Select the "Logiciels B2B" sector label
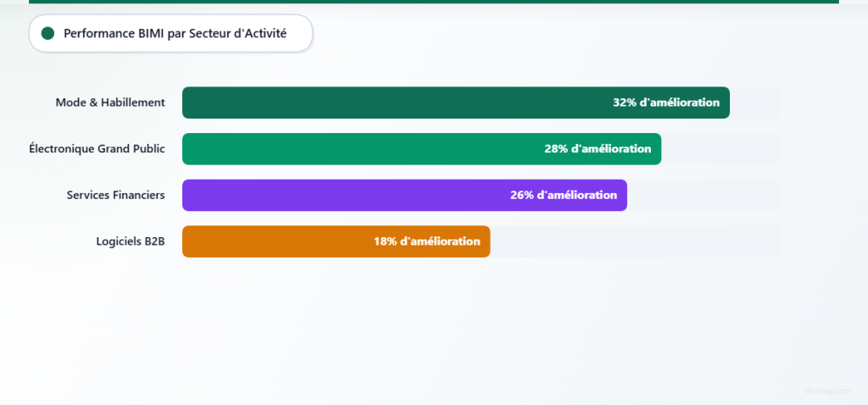Viewport: 868px width, 405px height. click(x=131, y=241)
